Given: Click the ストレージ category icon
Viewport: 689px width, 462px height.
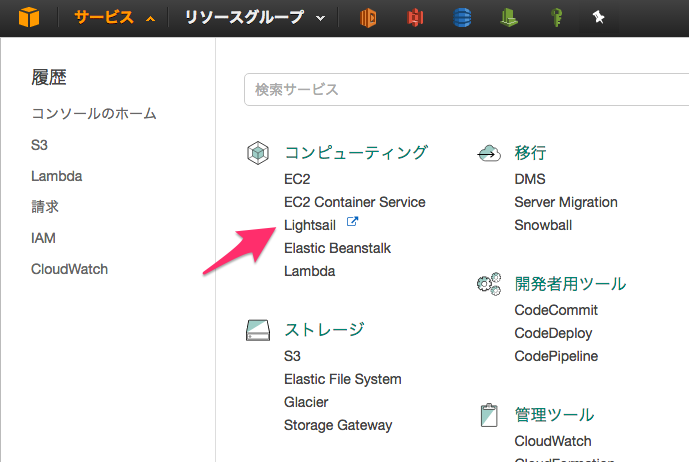Looking at the screenshot, I should [258, 330].
